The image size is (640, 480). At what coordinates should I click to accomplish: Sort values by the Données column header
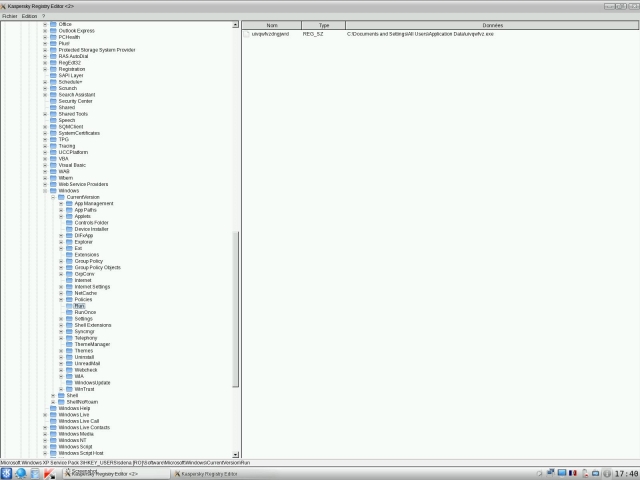tap(492, 25)
